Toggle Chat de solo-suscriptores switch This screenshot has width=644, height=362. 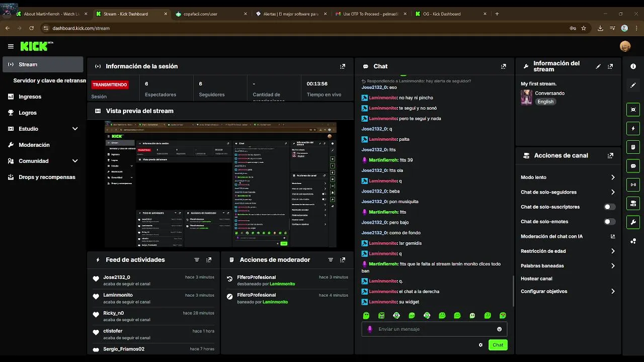pyautogui.click(x=609, y=207)
